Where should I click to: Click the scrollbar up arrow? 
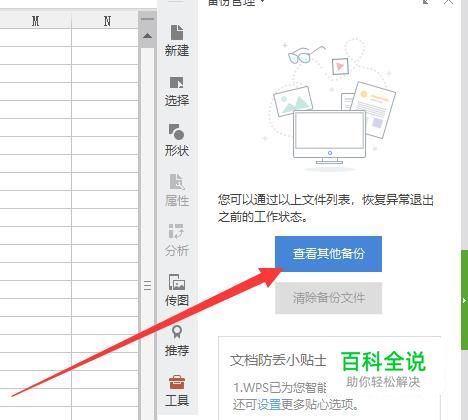(x=147, y=36)
